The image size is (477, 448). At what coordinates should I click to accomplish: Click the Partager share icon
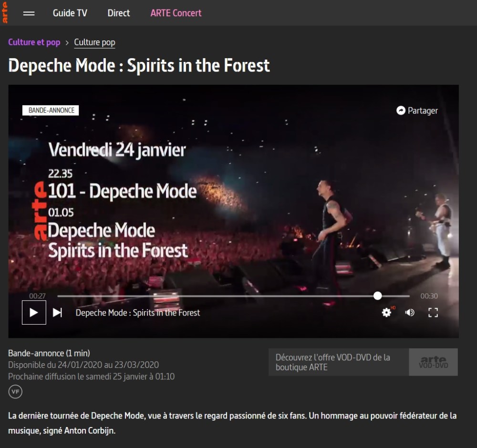401,111
